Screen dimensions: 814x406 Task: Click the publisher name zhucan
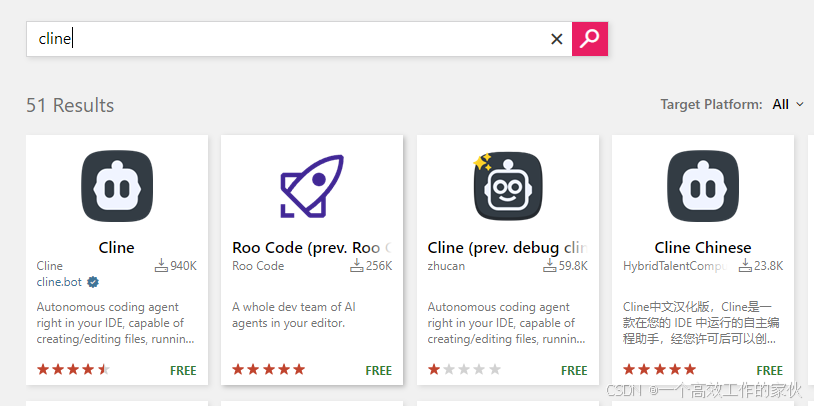[x=446, y=266]
